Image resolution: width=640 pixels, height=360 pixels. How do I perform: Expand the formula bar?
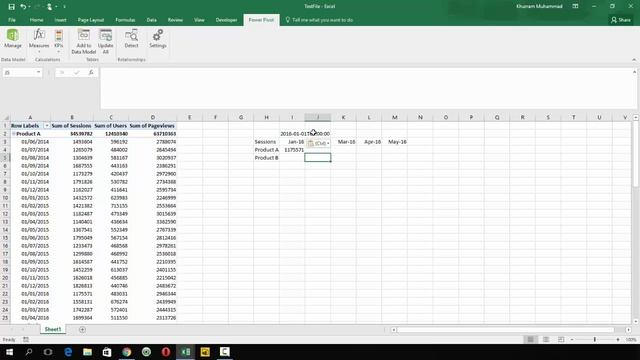pos(634,72)
